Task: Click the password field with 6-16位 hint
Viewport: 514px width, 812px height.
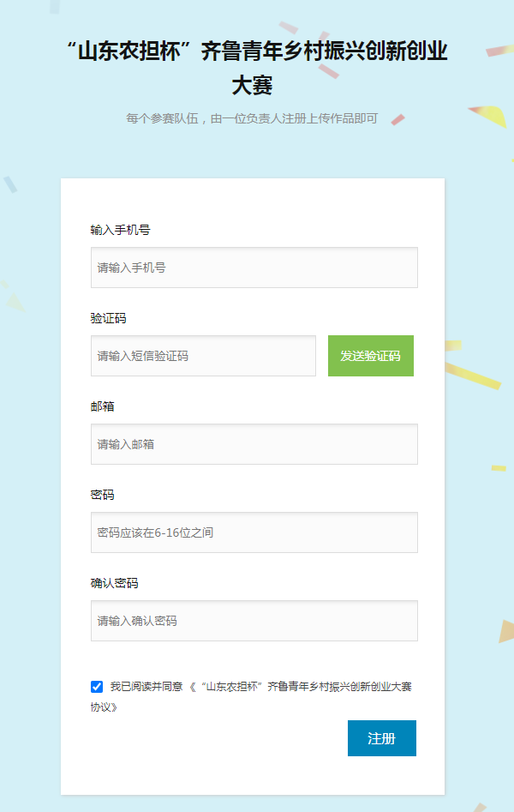Action: click(254, 532)
